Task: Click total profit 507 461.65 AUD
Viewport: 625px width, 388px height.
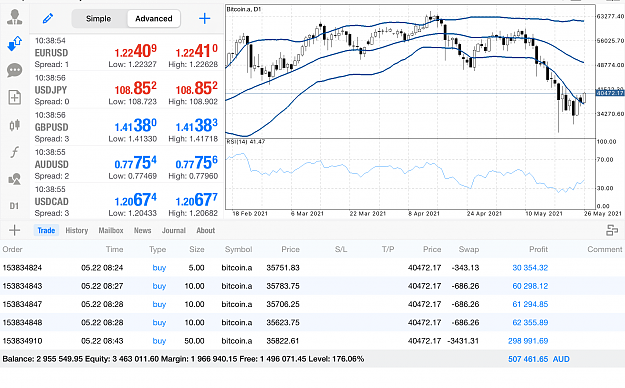Action: pyautogui.click(x=539, y=359)
